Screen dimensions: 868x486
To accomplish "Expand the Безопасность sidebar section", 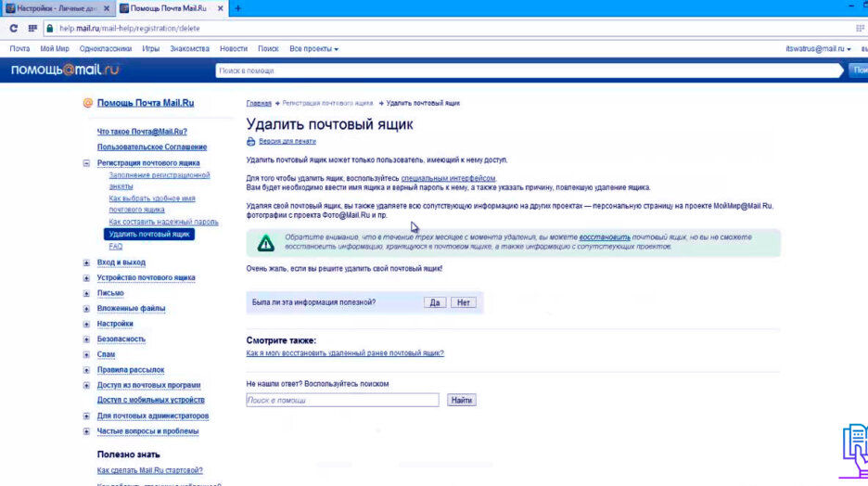I will (87, 339).
